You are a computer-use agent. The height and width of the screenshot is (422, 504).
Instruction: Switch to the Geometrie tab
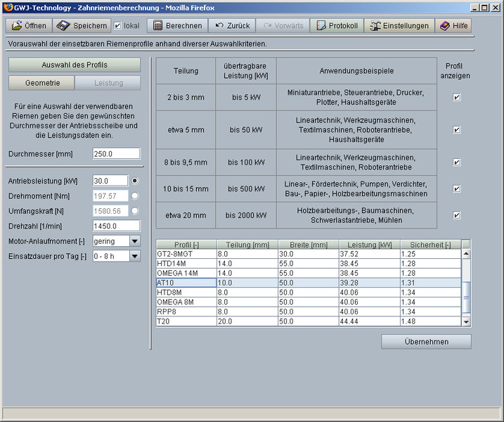click(x=42, y=83)
